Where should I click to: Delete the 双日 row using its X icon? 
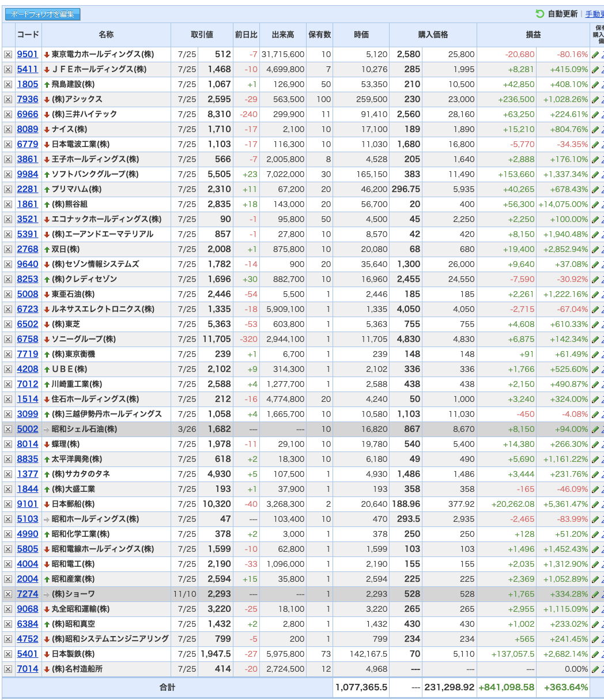tap(8, 249)
